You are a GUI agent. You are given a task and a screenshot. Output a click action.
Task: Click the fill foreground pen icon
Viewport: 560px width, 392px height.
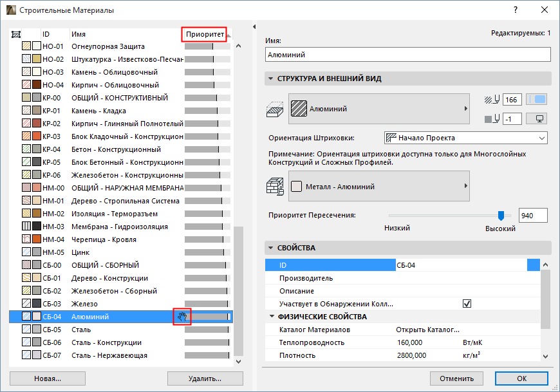tap(492, 100)
